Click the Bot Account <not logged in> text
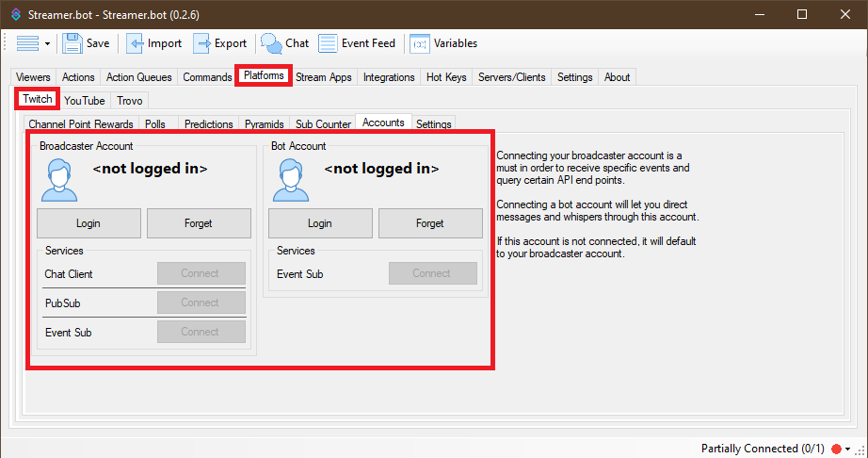The image size is (868, 458). pos(381,169)
